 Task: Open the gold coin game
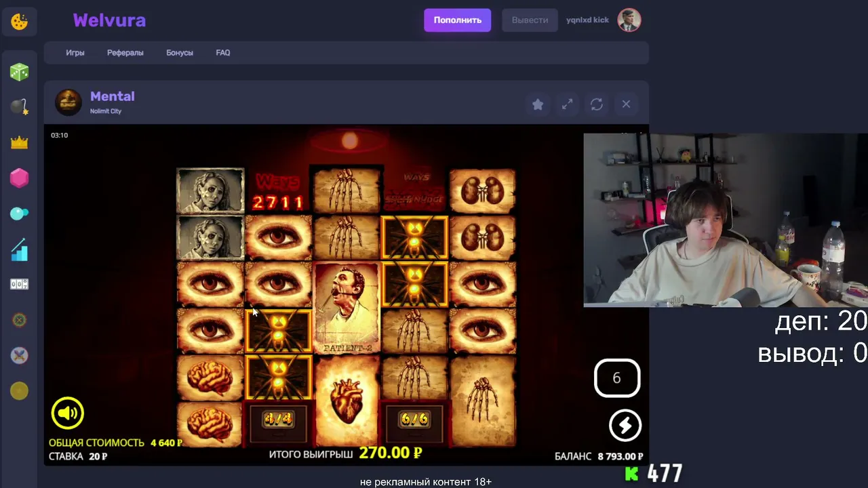(19, 391)
